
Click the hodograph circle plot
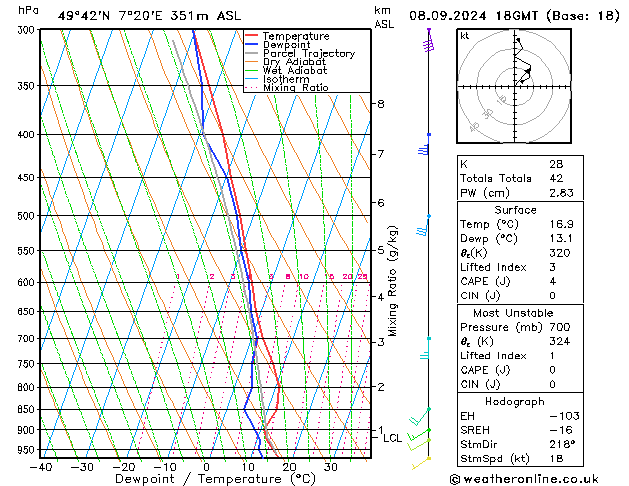[517, 88]
